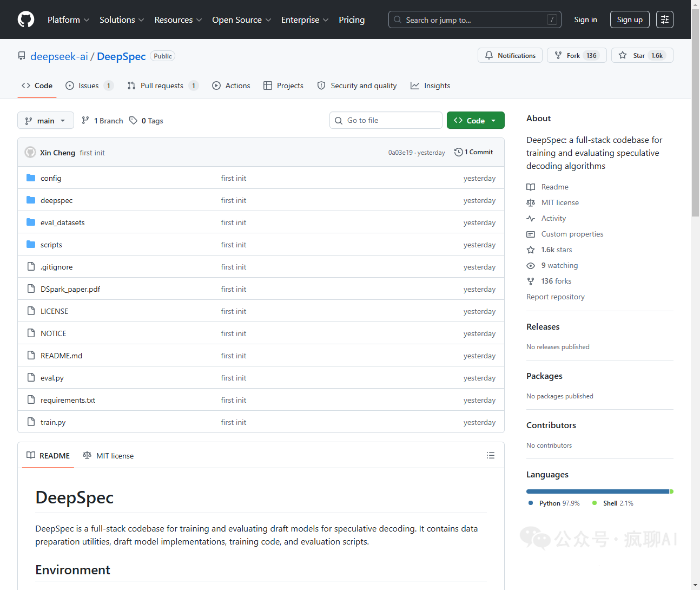Switch to the Security and quality tab
The image size is (700, 590).
tap(357, 86)
